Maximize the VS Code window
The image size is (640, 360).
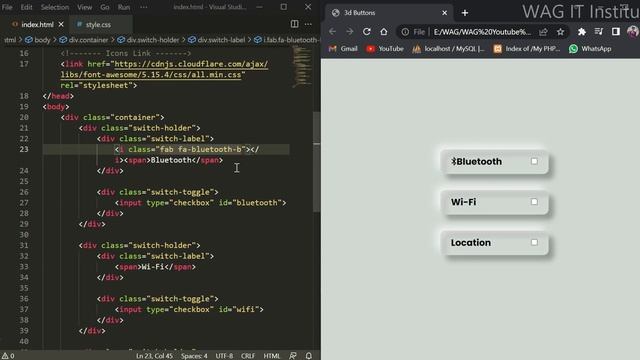(284, 7)
